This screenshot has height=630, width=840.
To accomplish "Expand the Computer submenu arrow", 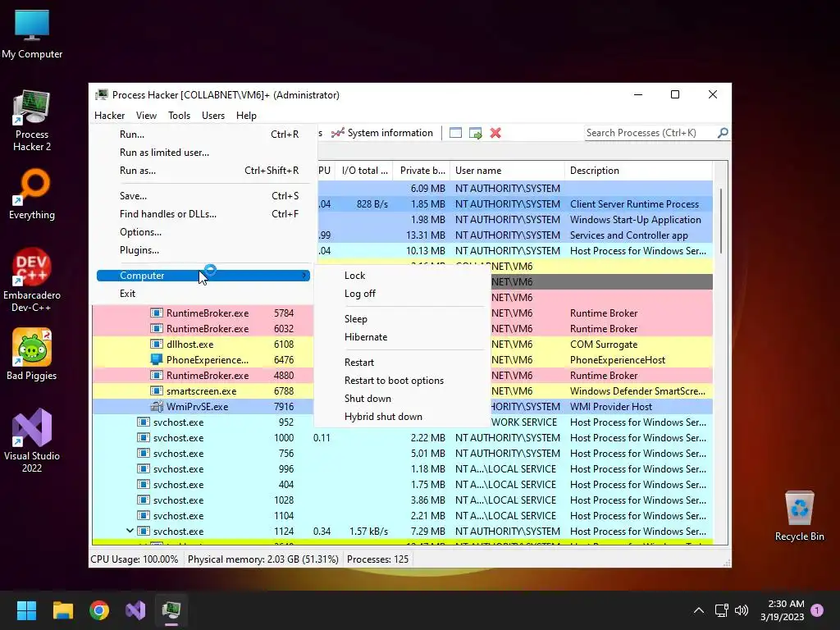I will tap(304, 276).
